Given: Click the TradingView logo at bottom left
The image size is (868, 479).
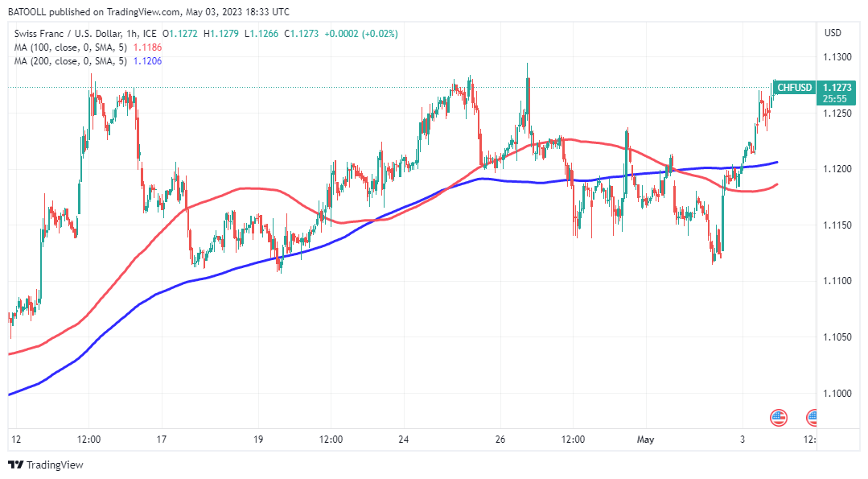Looking at the screenshot, I should [46, 465].
